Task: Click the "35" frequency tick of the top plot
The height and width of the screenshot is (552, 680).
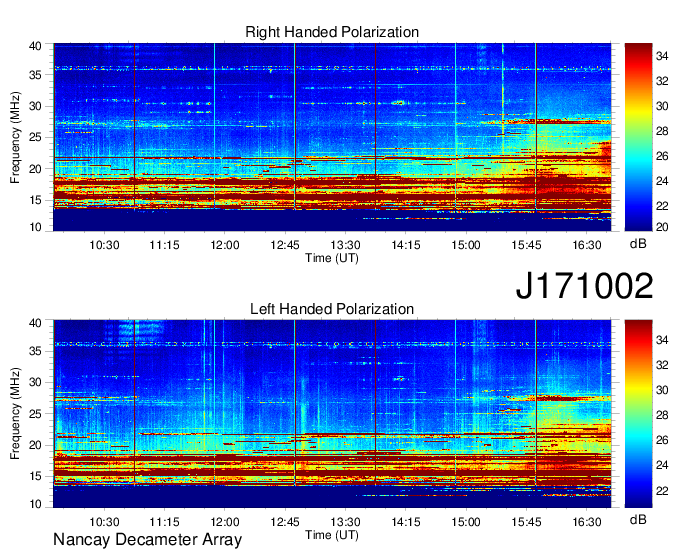Action: [35, 75]
